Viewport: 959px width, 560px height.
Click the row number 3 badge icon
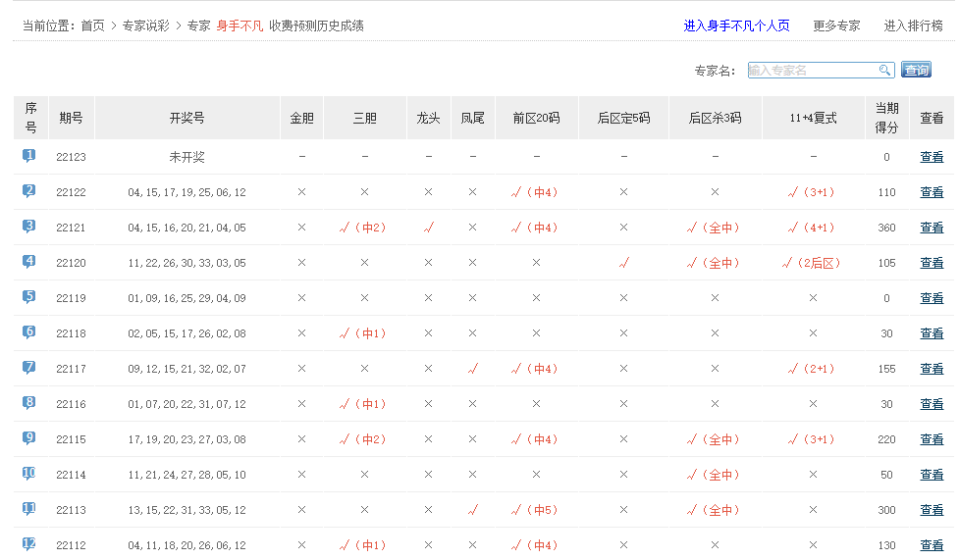point(29,227)
